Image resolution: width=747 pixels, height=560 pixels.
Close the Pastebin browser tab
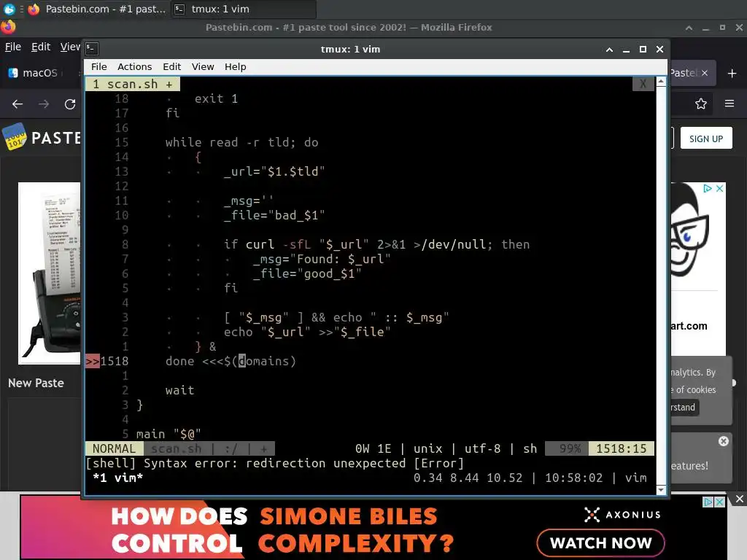pos(705,73)
